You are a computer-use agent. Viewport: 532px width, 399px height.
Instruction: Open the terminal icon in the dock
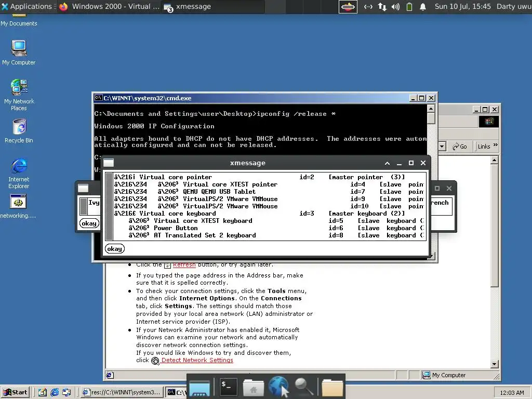[228, 387]
